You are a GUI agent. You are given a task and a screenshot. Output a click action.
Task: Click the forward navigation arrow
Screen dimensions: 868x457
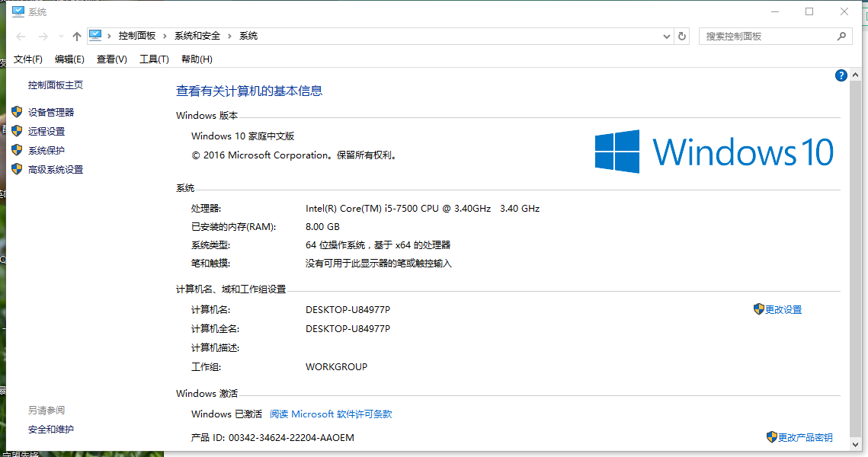[43, 37]
